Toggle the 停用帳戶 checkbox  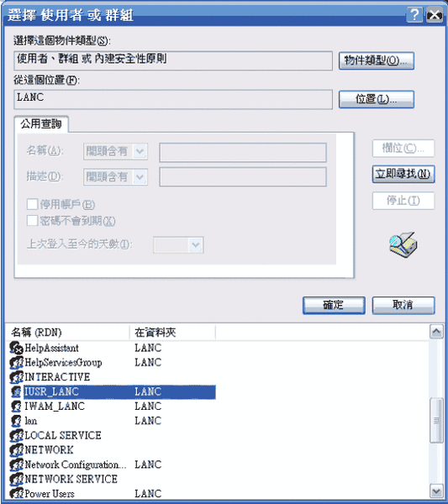[x=32, y=204]
